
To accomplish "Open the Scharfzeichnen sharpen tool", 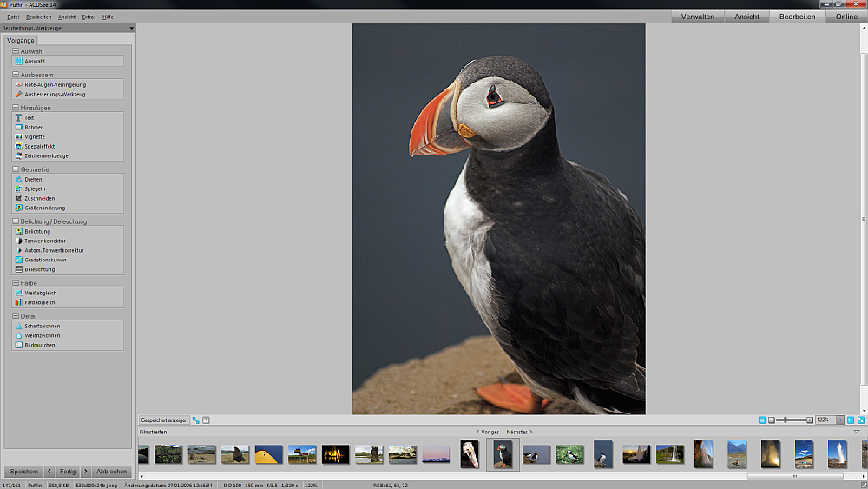I will tap(42, 326).
